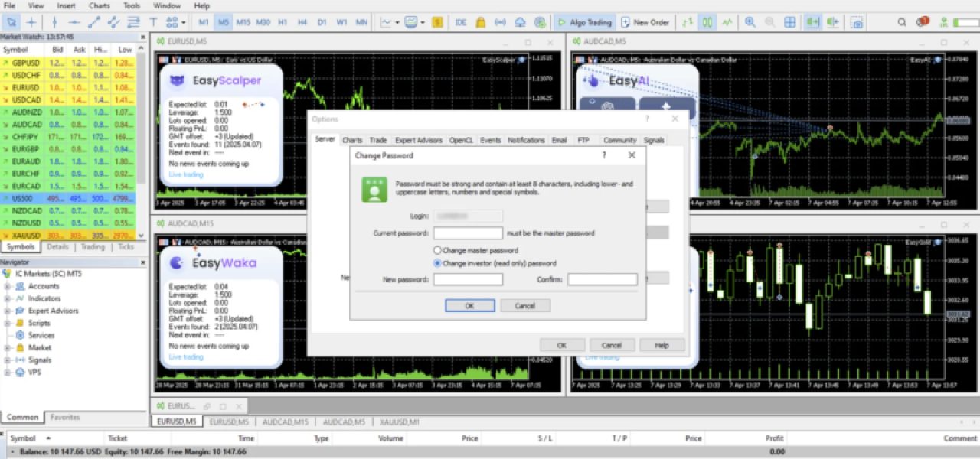Viewport: 980px width, 459px height.
Task: Expand the Expert Advisors tree node
Action: pyautogui.click(x=7, y=311)
